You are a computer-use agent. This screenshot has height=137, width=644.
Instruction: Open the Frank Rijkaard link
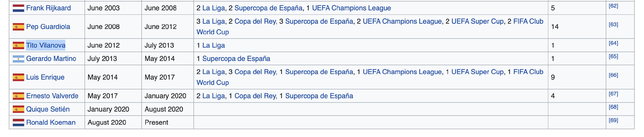point(49,8)
